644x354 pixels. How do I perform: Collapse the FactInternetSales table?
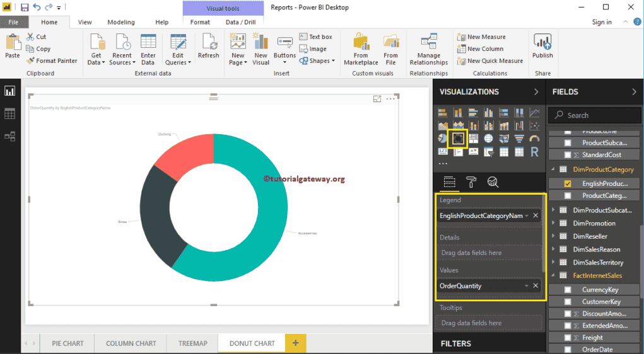tap(553, 276)
